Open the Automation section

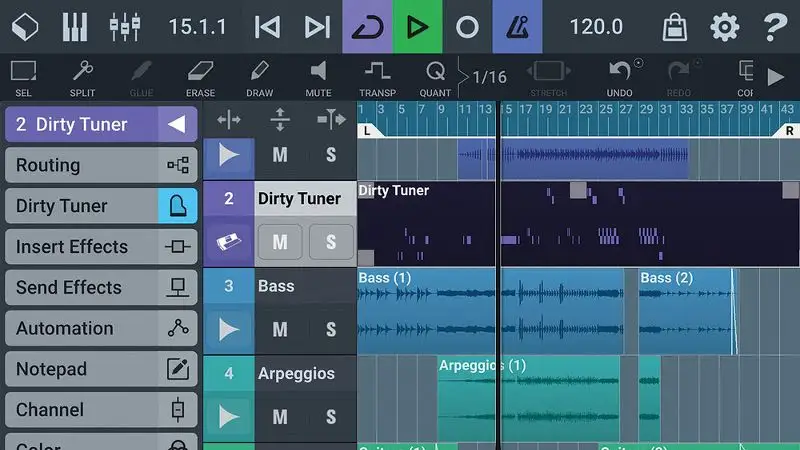point(100,328)
